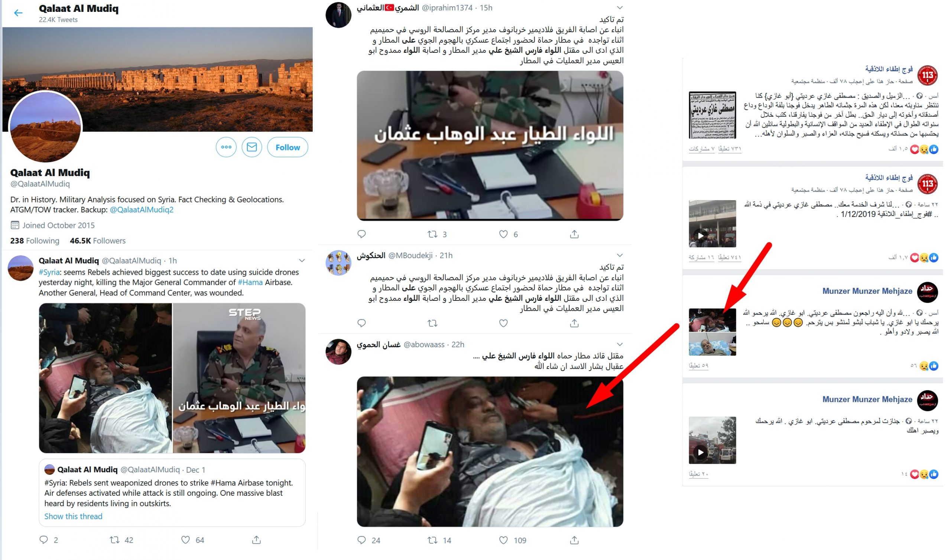
Task: Like the Qalaat Al Mudiq tweet with 64 likes
Action: pos(185,540)
